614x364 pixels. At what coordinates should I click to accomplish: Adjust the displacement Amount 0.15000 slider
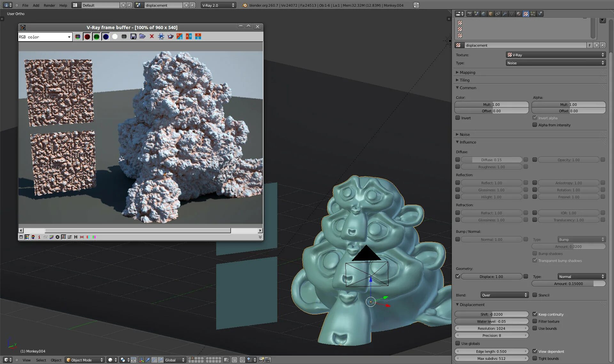pyautogui.click(x=568, y=284)
